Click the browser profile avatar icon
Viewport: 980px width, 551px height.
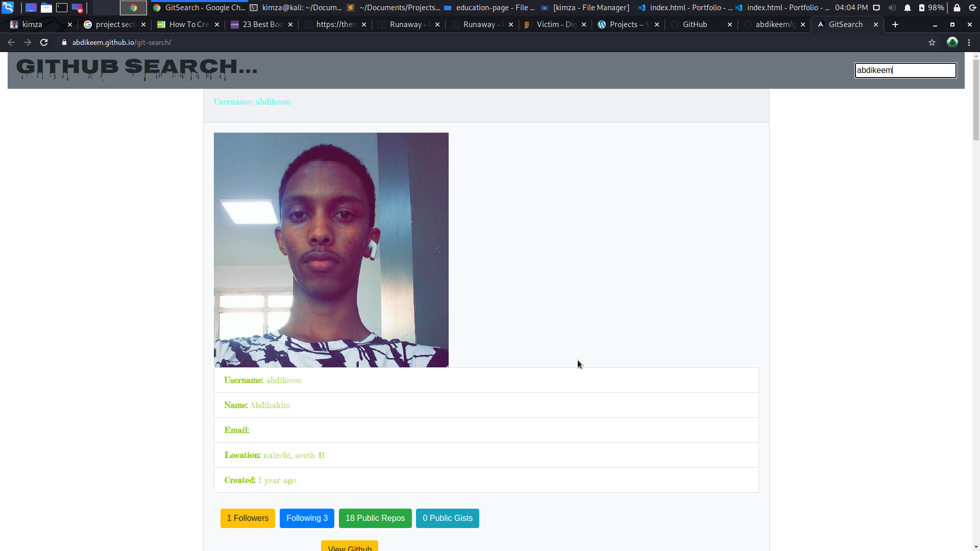952,42
